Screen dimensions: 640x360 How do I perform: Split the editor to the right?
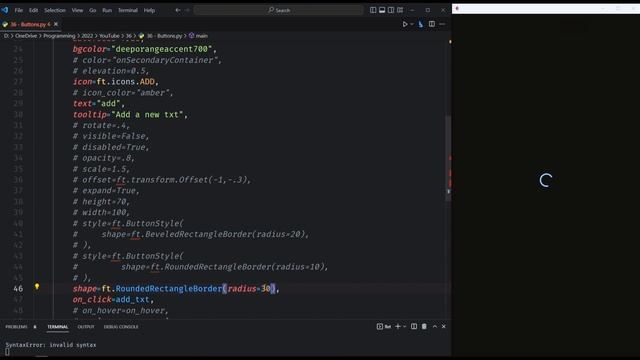point(432,24)
